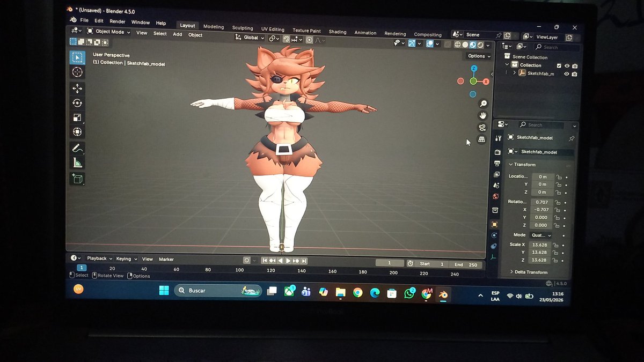Activate the 3D Cursor tool
This screenshot has width=644, height=362.
pyautogui.click(x=77, y=72)
